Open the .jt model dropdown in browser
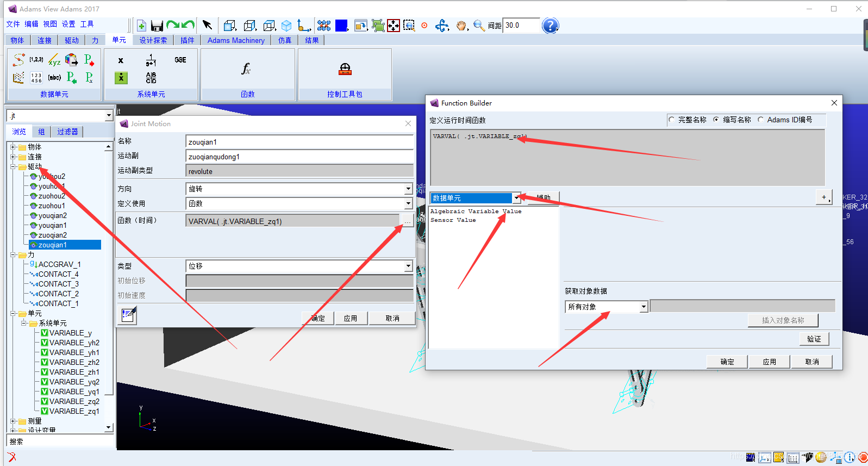Screen dimensions: 868x466 (x=109, y=116)
